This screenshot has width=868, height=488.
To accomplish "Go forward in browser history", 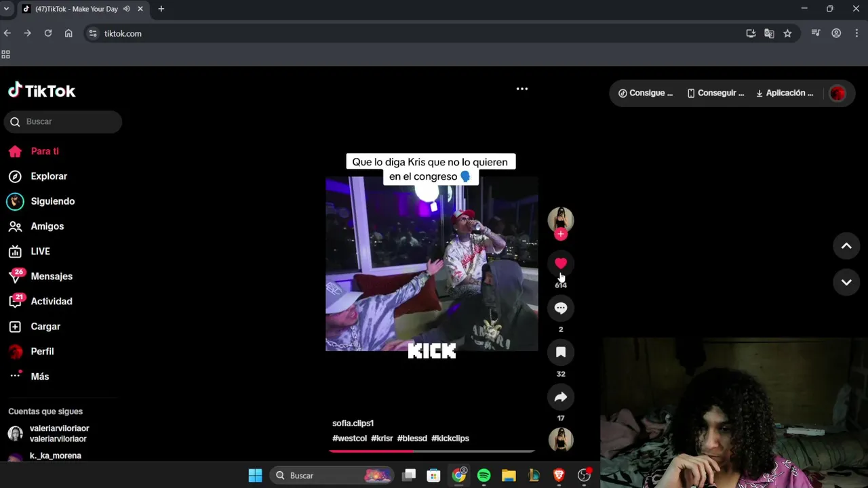I will (28, 33).
